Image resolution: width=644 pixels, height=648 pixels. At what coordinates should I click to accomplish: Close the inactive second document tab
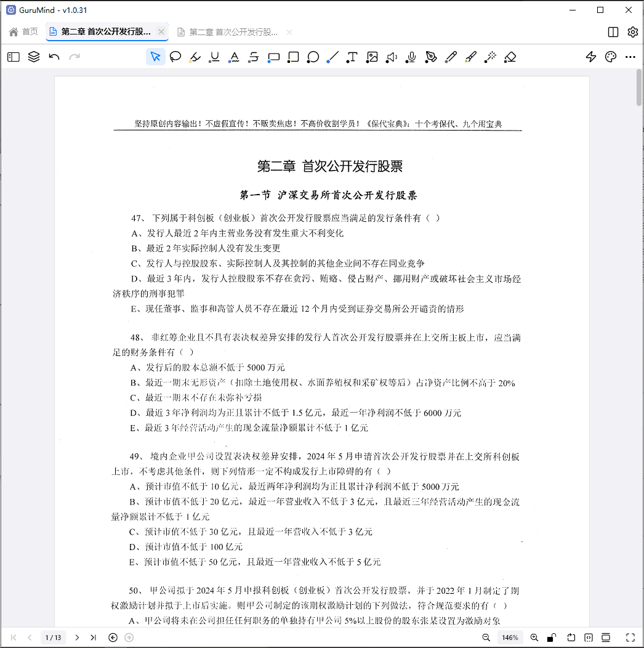pyautogui.click(x=289, y=32)
